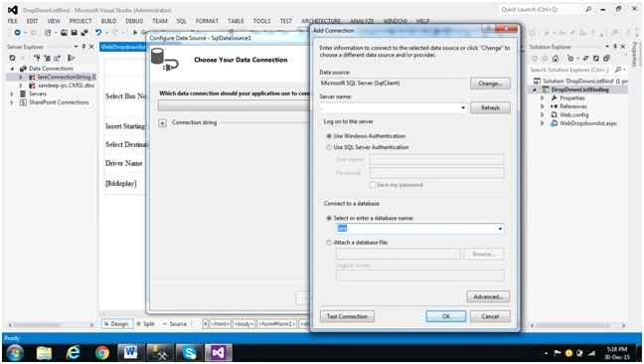The width and height of the screenshot is (644, 364).
Task: Click the data connection combo box in Configure Data Source
Action: [x=235, y=106]
